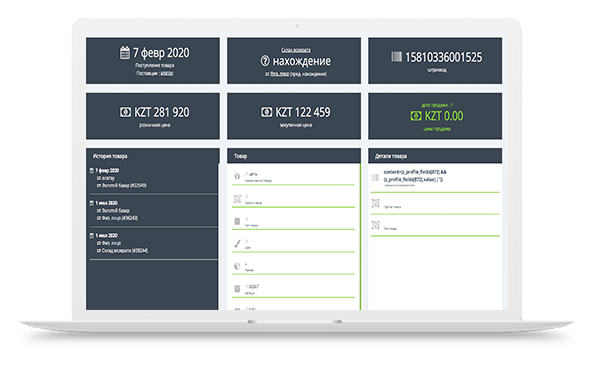Click the product name icon atop Товар list
The height and width of the screenshot is (371, 595).
pos(237,176)
